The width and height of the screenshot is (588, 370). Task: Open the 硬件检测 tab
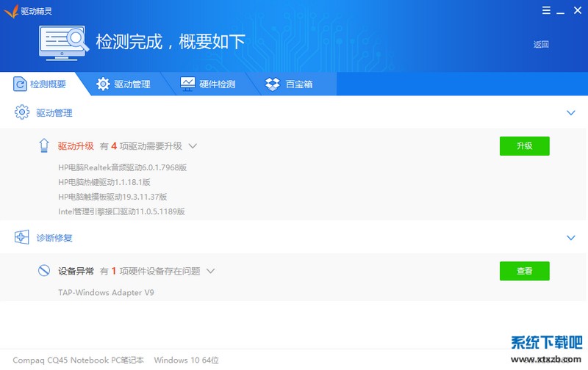point(208,84)
